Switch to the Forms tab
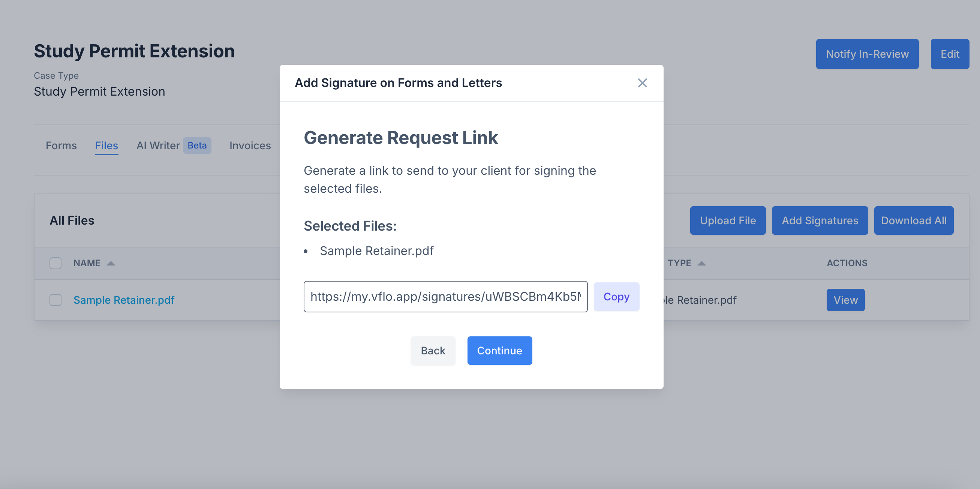980x489 pixels. [x=61, y=145]
